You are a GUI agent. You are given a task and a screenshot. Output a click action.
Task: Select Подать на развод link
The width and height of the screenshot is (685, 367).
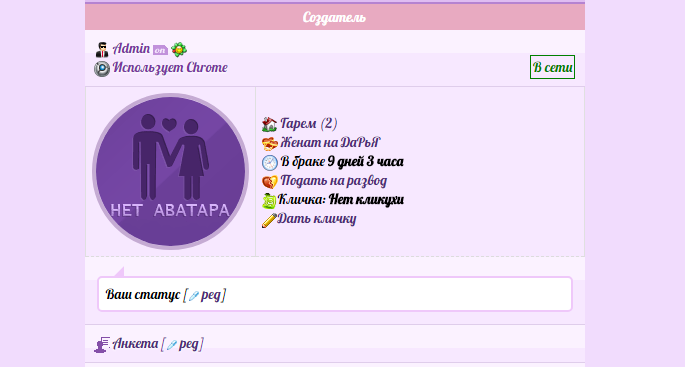(333, 180)
